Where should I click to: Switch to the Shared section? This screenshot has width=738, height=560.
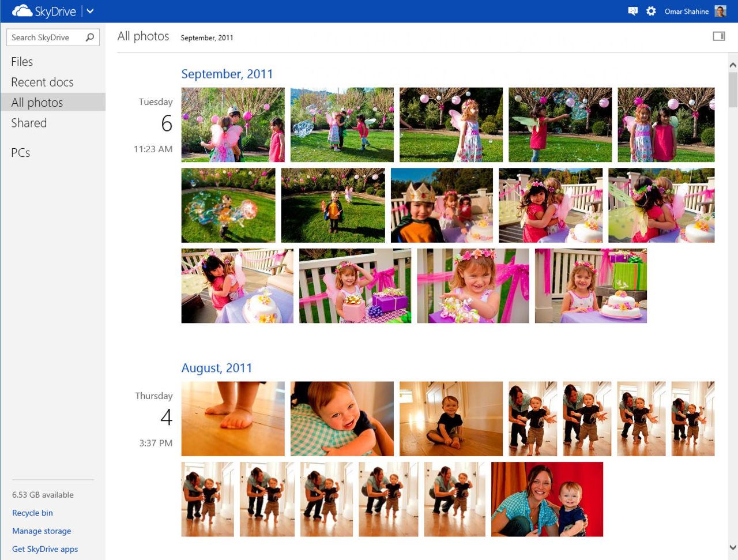[29, 123]
